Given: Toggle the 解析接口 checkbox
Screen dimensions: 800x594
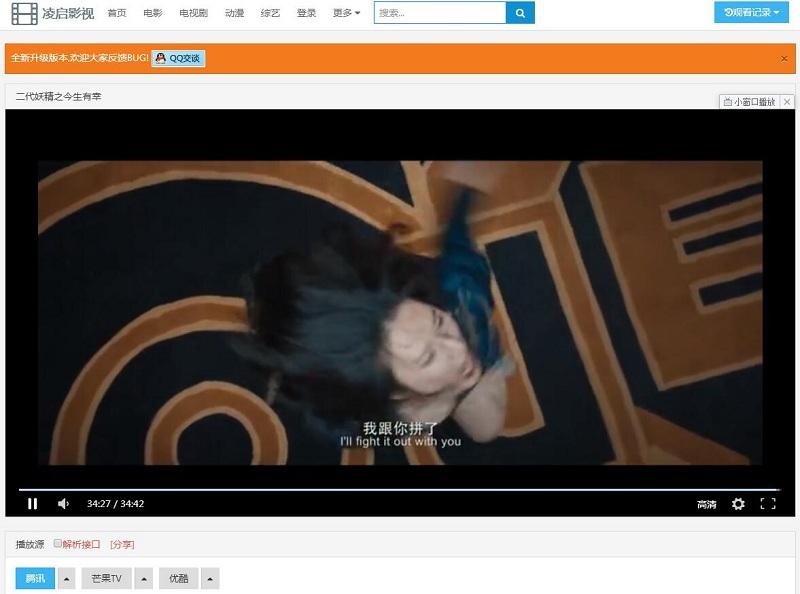Looking at the screenshot, I should (x=58, y=544).
